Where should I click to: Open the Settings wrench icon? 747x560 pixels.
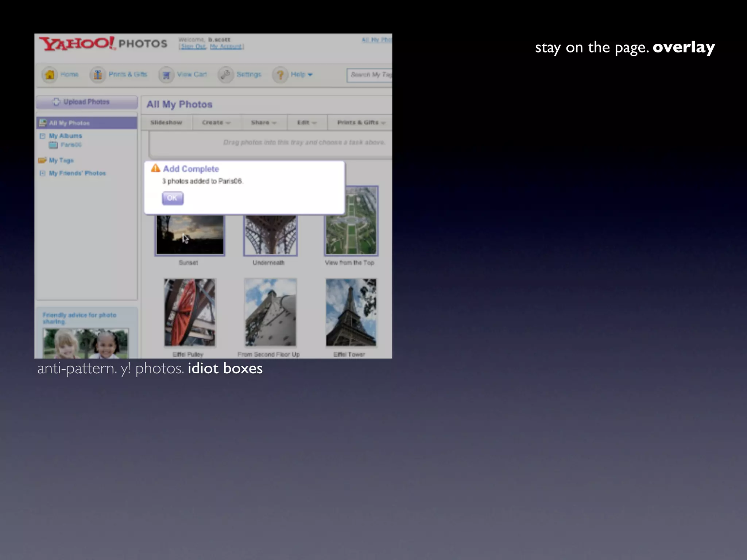click(x=225, y=75)
